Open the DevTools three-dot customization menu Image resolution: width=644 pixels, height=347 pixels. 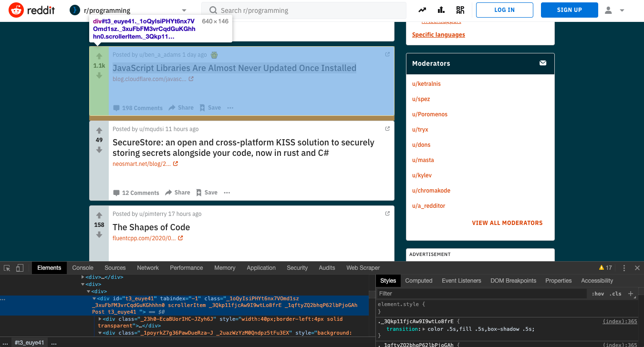[624, 268]
